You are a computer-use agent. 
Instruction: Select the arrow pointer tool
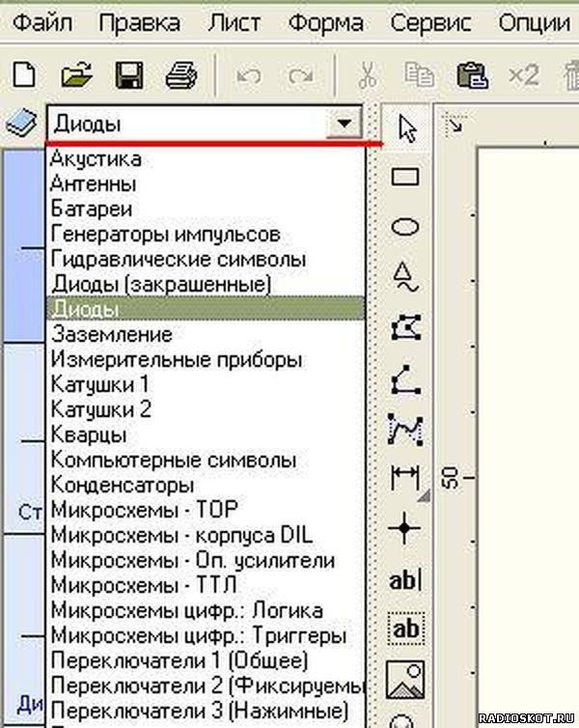pyautogui.click(x=407, y=127)
